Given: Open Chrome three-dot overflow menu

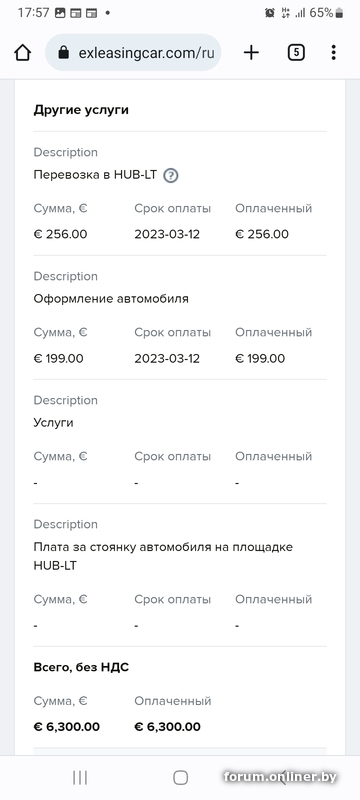Looking at the screenshot, I should 333,53.
